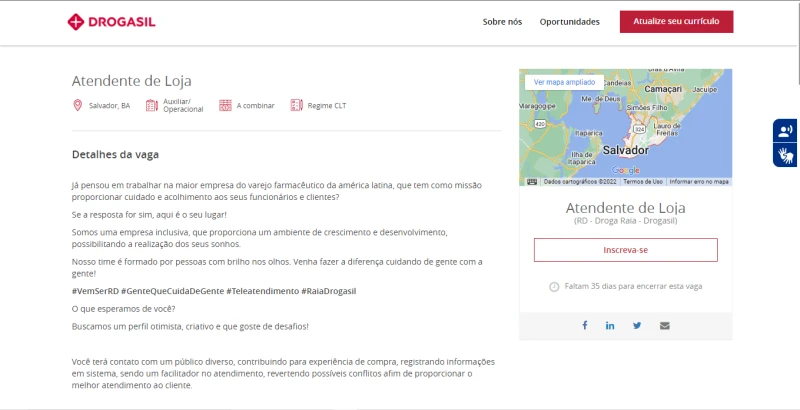Click RD - Droga Raia - Drogasil subtitle

[626, 221]
